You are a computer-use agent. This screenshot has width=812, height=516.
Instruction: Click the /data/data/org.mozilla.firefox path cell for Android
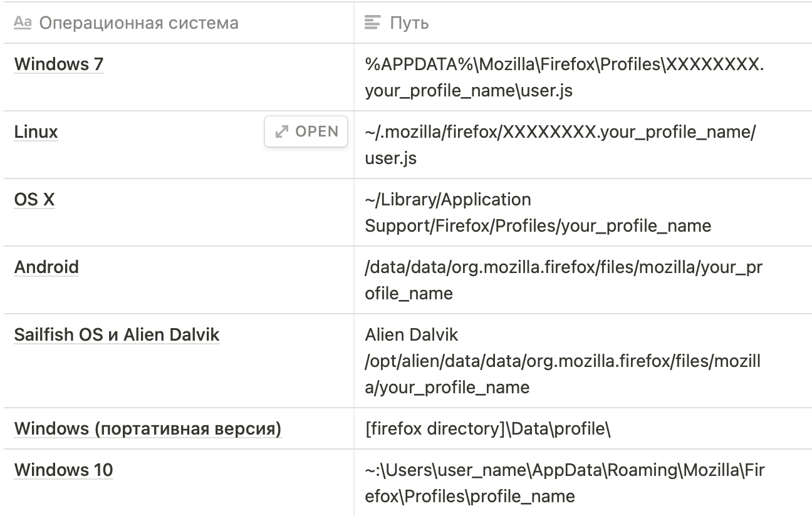[x=564, y=280]
